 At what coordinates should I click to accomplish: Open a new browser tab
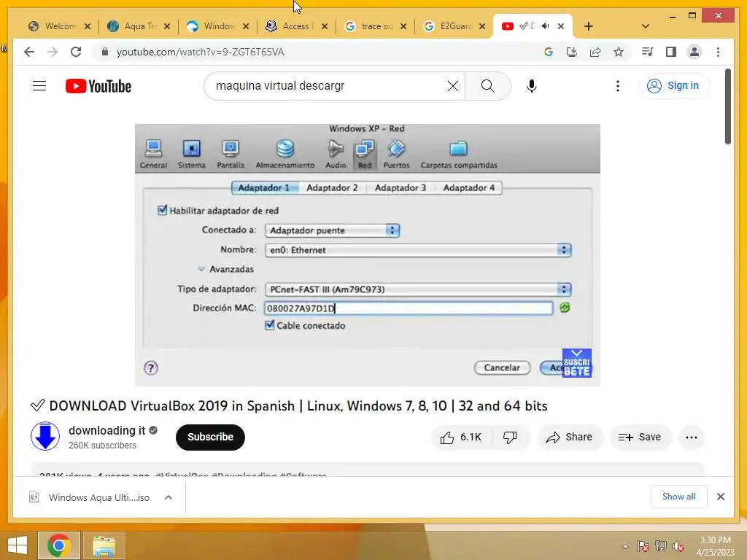pyautogui.click(x=589, y=26)
